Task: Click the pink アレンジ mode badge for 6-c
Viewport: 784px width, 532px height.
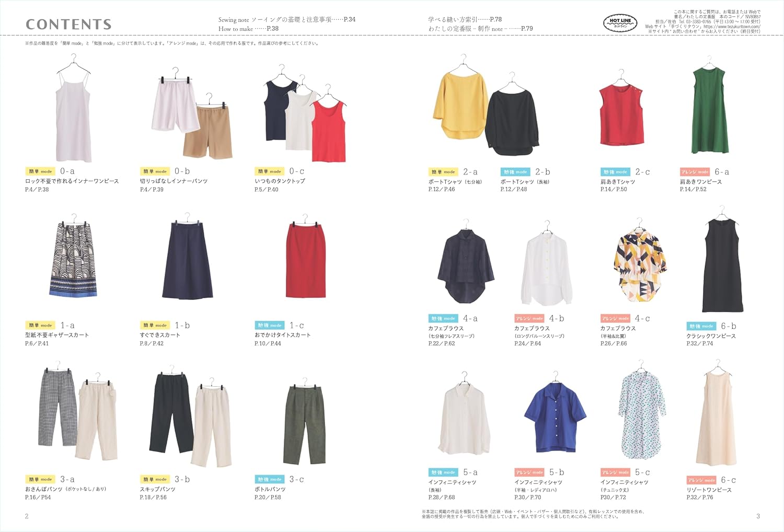Action: [701, 480]
